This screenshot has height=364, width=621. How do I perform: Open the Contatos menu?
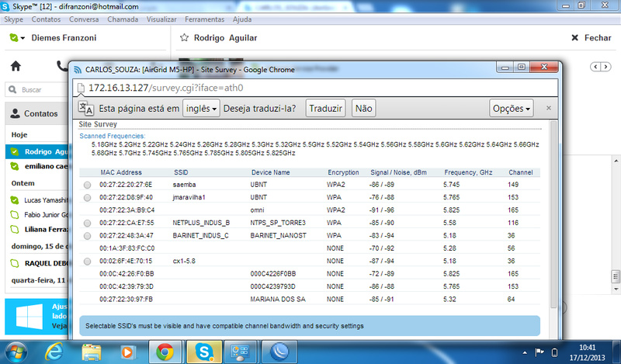(46, 19)
